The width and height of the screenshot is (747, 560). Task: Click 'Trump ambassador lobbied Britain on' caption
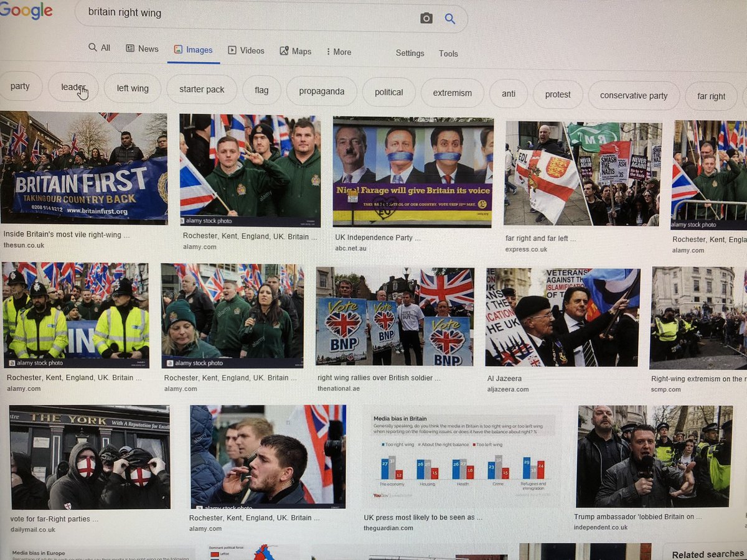pos(638,516)
